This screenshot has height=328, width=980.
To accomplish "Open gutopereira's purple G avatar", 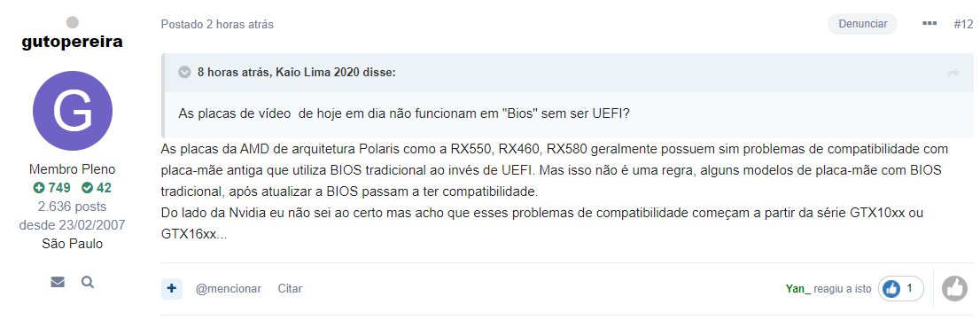I will click(73, 111).
